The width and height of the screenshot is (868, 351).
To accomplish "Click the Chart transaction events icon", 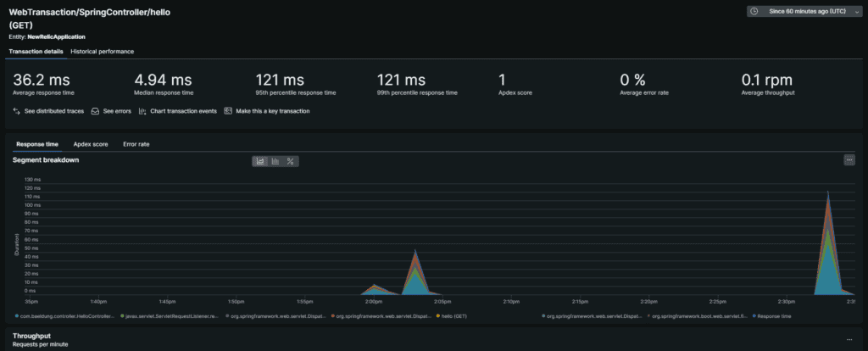I will click(142, 111).
